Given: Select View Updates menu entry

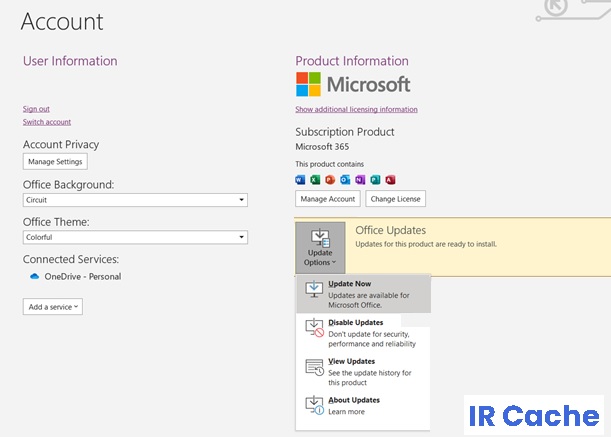Looking at the screenshot, I should [363, 372].
